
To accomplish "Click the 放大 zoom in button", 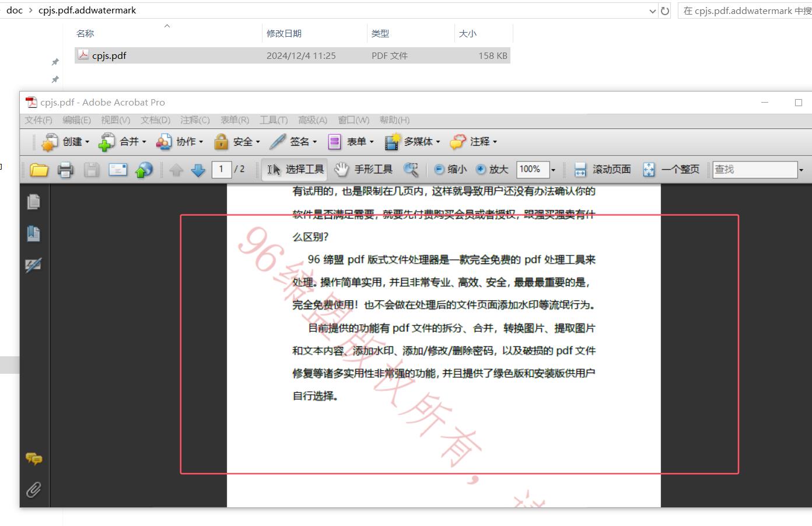I will click(x=492, y=170).
